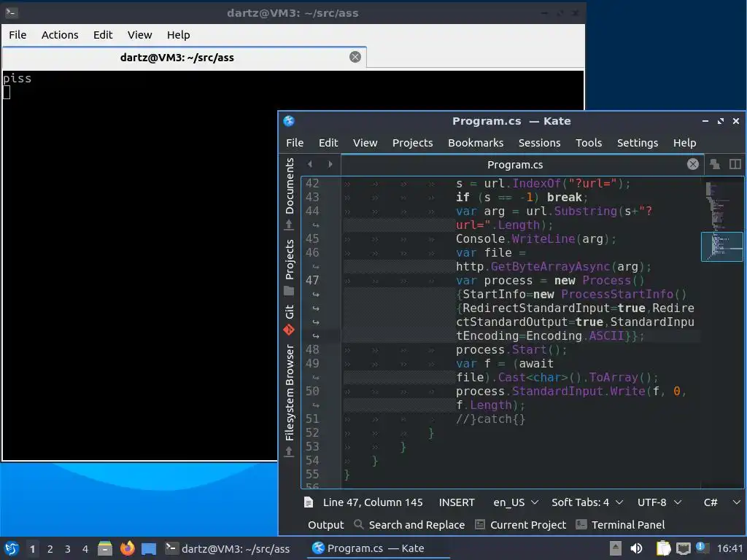Open the View menu in Kate

(x=365, y=143)
